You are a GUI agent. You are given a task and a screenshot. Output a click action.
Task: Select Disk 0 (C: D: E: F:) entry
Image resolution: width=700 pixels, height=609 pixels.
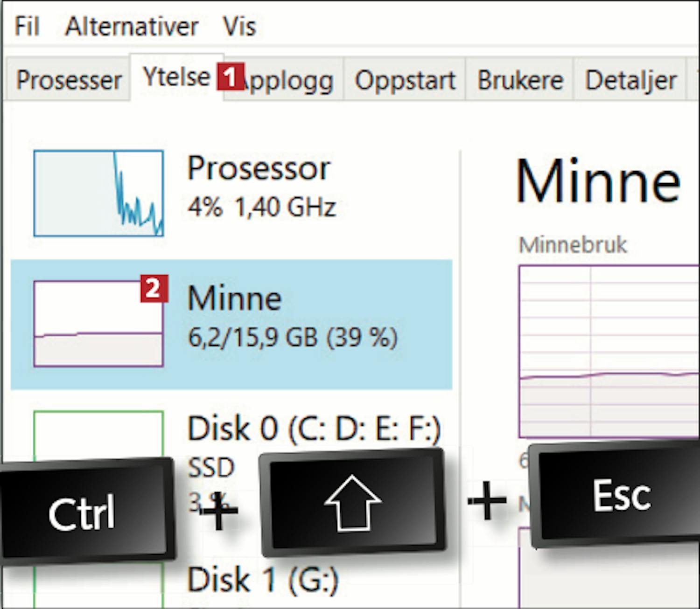314,429
